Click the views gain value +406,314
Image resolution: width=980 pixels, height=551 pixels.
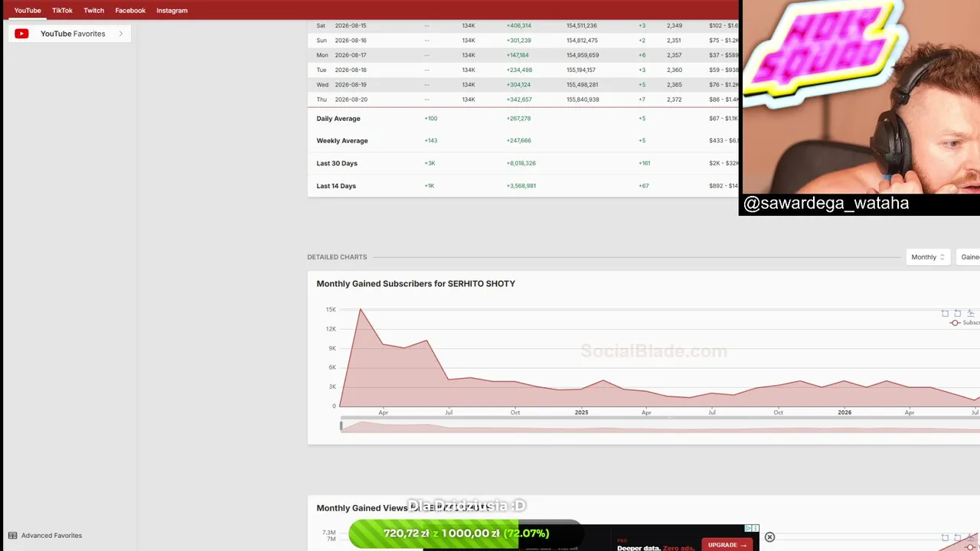click(x=518, y=26)
